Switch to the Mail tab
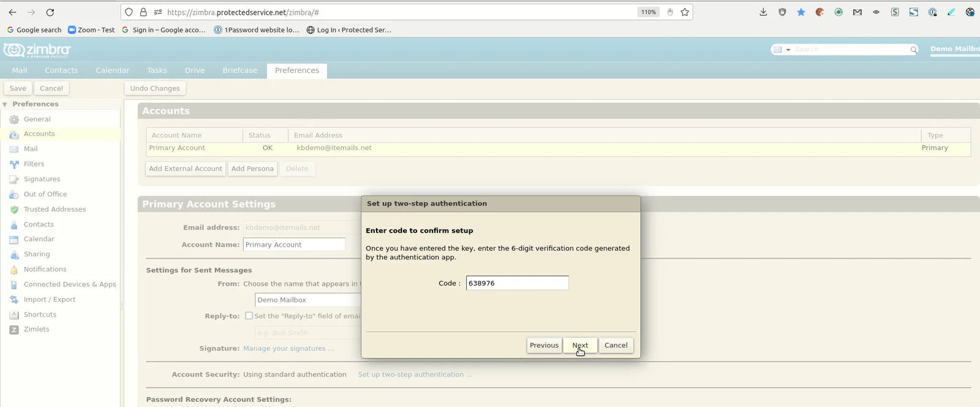 [x=20, y=70]
